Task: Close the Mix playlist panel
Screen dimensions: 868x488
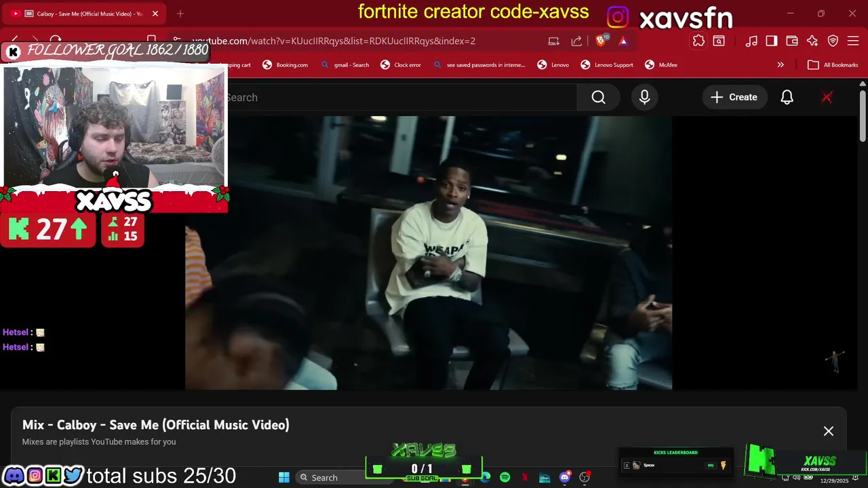Action: pyautogui.click(x=828, y=431)
